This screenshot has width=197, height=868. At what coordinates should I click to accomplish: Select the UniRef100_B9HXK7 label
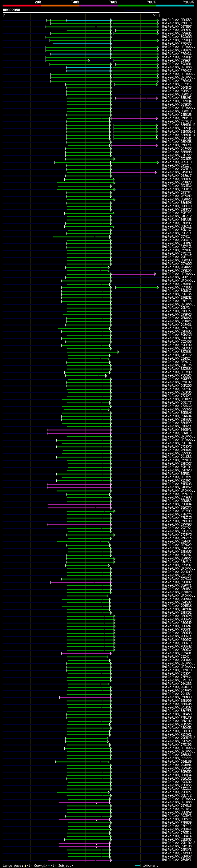pyautogui.click(x=177, y=464)
